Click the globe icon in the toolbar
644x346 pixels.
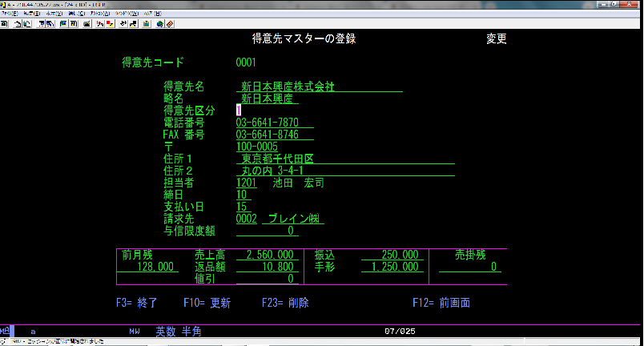(160, 23)
